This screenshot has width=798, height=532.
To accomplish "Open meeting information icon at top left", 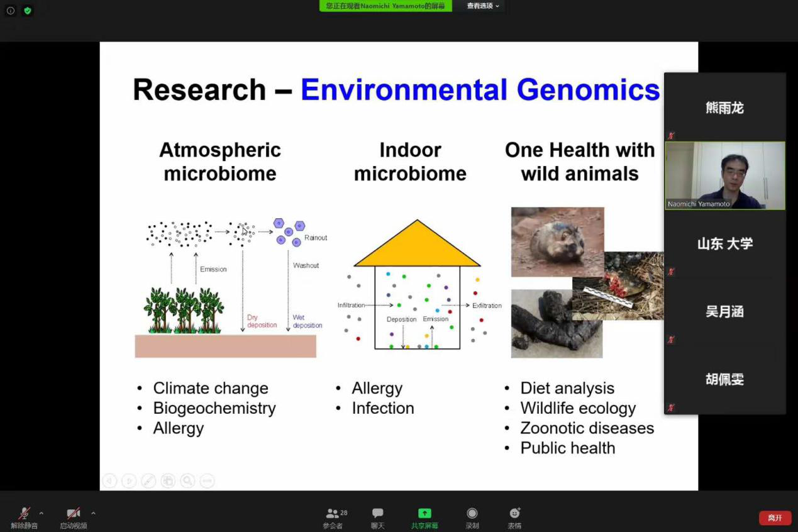I will click(11, 11).
